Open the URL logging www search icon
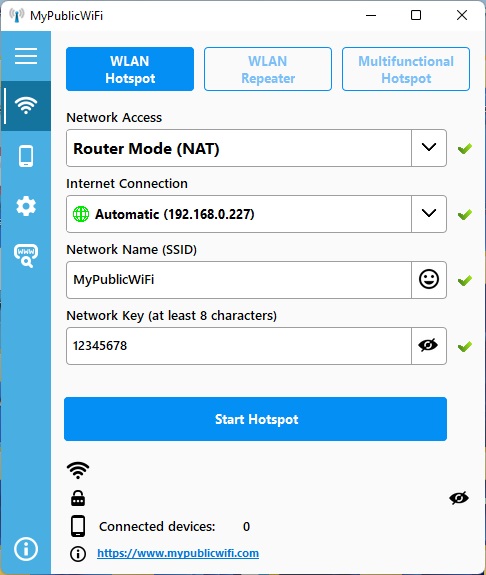 26,256
